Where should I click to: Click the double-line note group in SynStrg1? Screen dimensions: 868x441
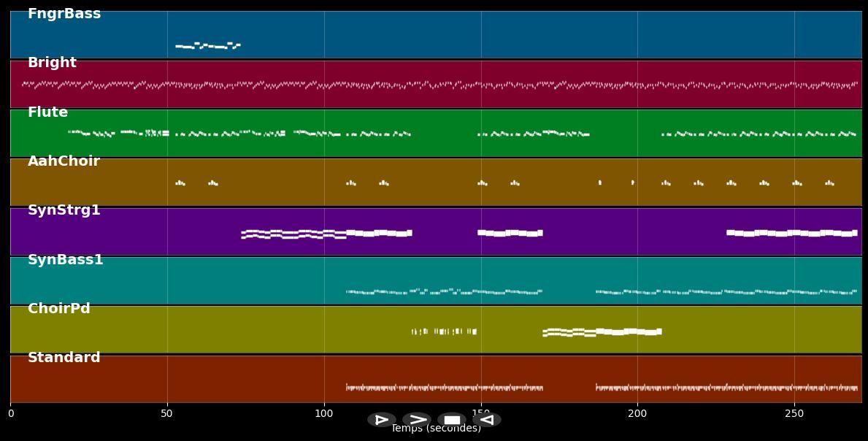click(x=294, y=234)
